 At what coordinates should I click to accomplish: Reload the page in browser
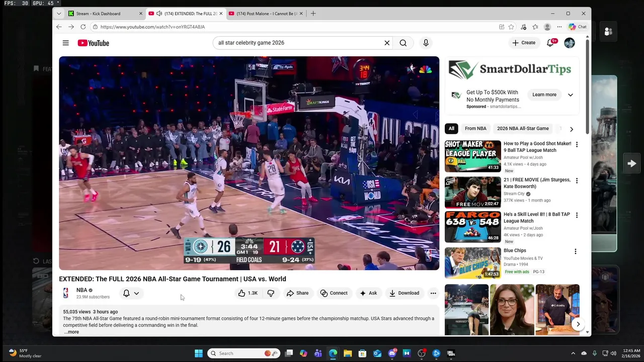[x=83, y=27]
